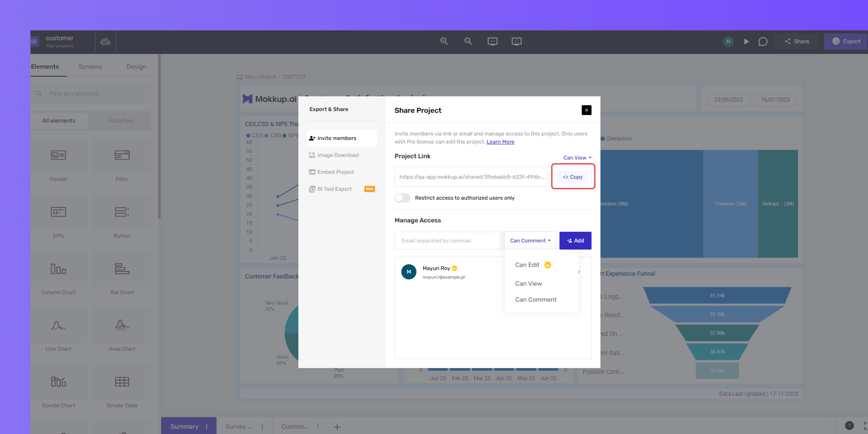The image size is (868, 434).
Task: Open the hamburger menu beside customer
Action: click(x=34, y=41)
